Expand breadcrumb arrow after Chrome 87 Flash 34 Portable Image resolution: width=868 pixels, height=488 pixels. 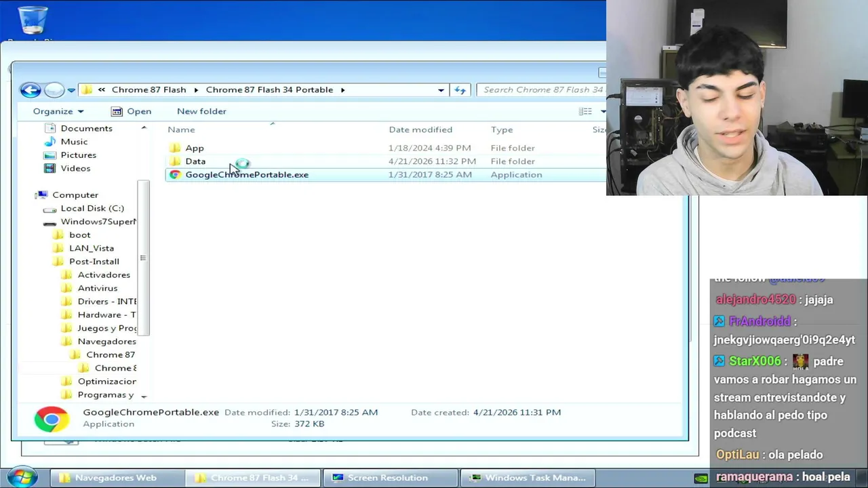click(x=342, y=89)
